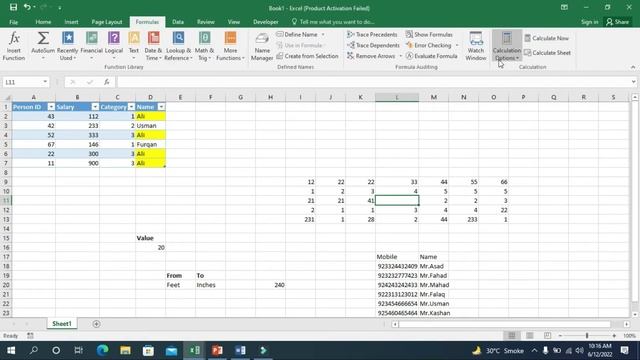640x360 pixels.
Task: Expand the Person ID filter dropdown
Action: tap(51, 107)
